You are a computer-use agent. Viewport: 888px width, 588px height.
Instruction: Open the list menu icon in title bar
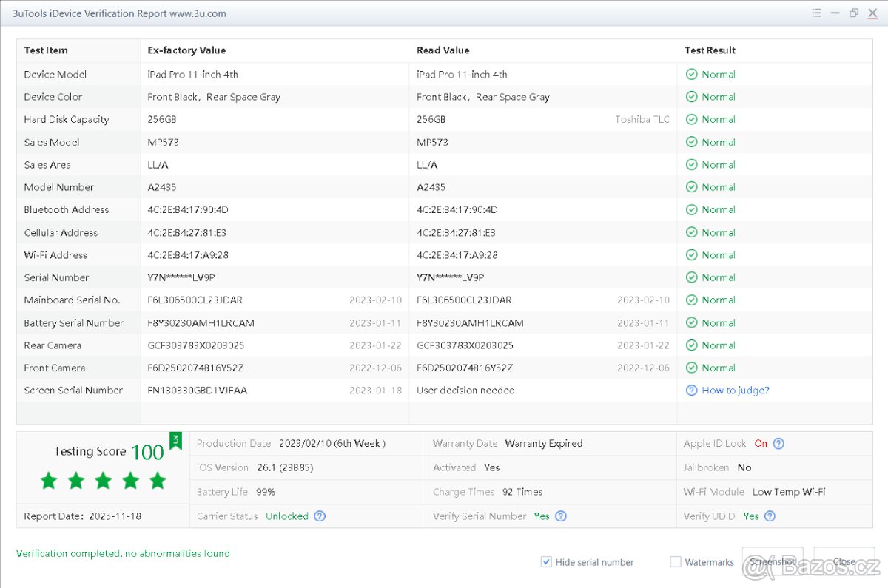816,13
